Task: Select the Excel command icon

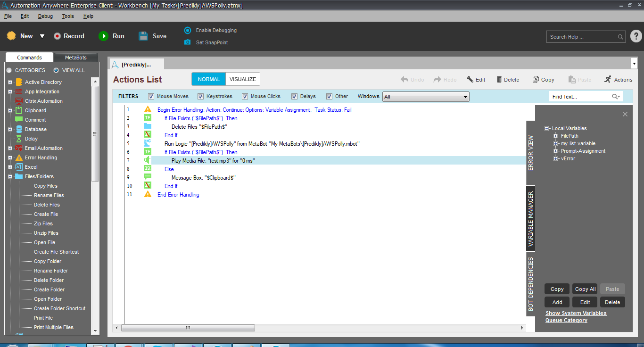Action: [x=18, y=167]
